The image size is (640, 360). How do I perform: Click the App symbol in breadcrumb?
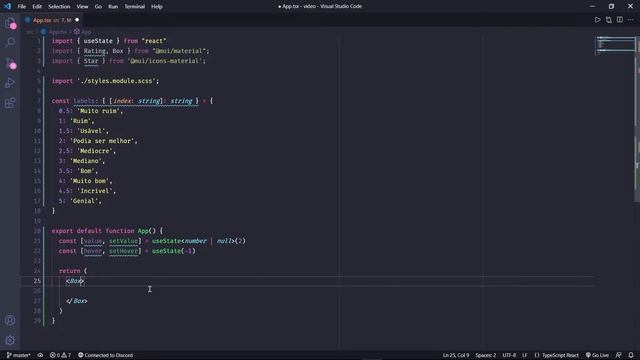[83, 31]
